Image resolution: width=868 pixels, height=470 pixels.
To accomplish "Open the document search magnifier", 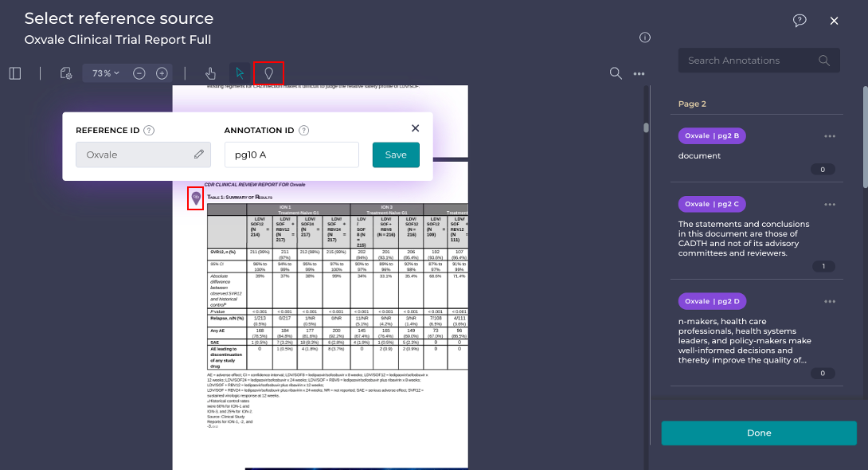I will coord(616,73).
